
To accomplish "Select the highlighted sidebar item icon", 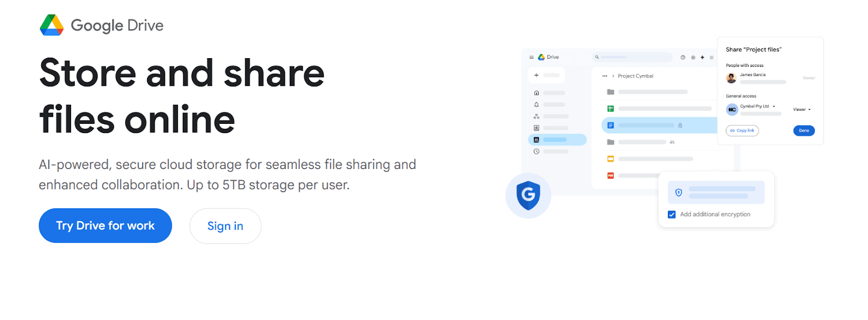I will tap(537, 140).
